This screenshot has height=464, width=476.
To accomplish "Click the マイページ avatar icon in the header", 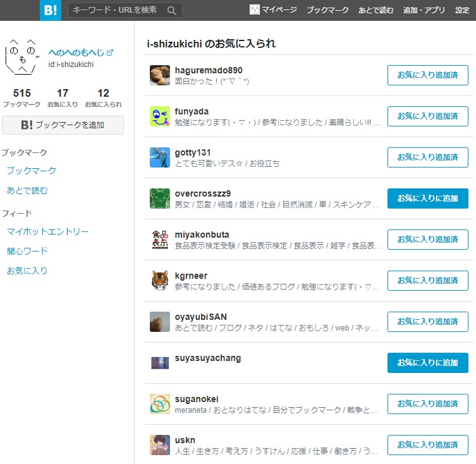I will point(254,9).
